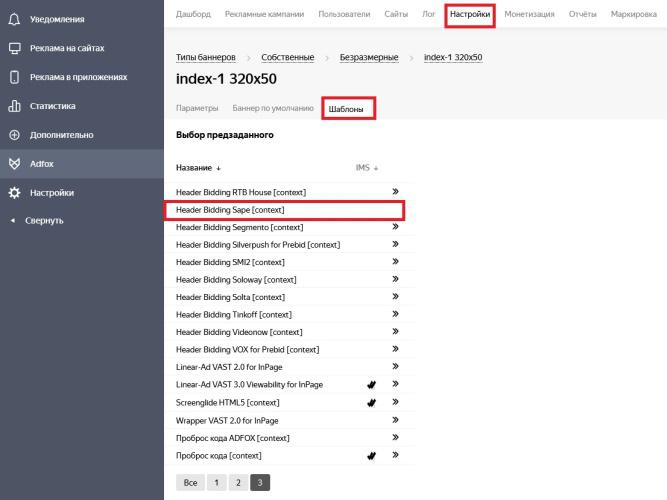
Task: Select the Adfox sidebar label
Action: click(42, 164)
